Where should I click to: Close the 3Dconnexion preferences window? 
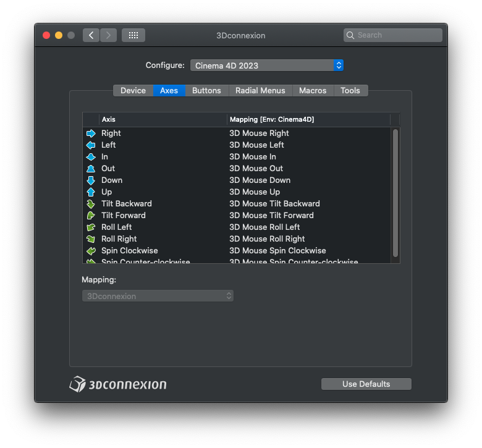click(x=46, y=35)
